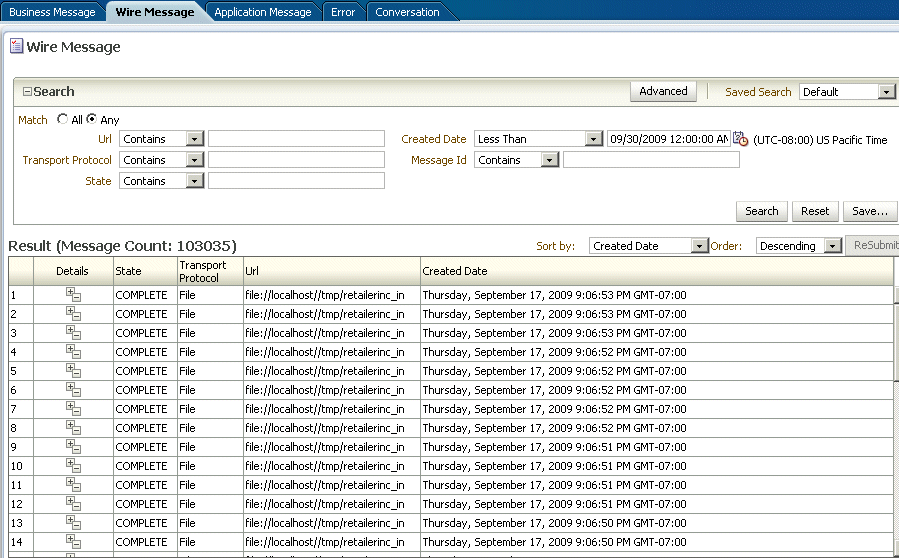899x558 pixels.
Task: Open details icon for row 4
Action: tap(73, 352)
